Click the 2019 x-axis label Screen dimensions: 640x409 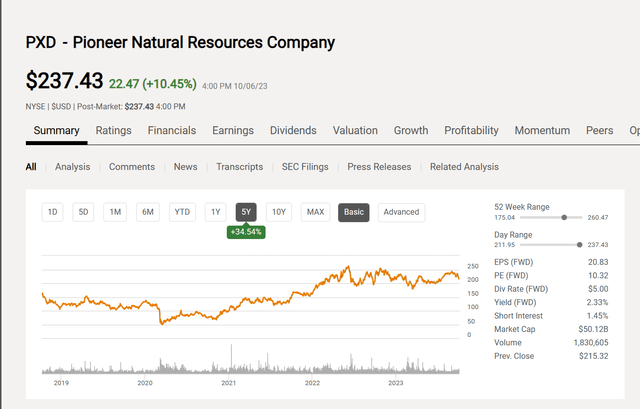click(x=61, y=383)
